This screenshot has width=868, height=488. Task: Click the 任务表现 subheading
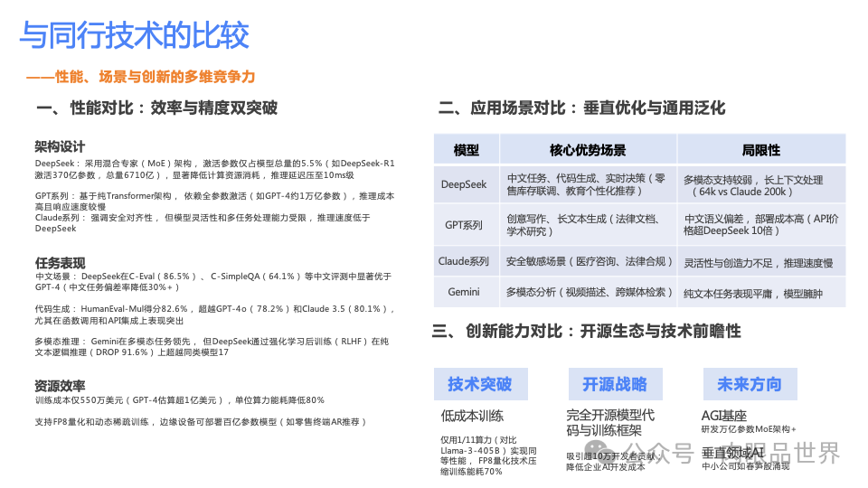60,263
